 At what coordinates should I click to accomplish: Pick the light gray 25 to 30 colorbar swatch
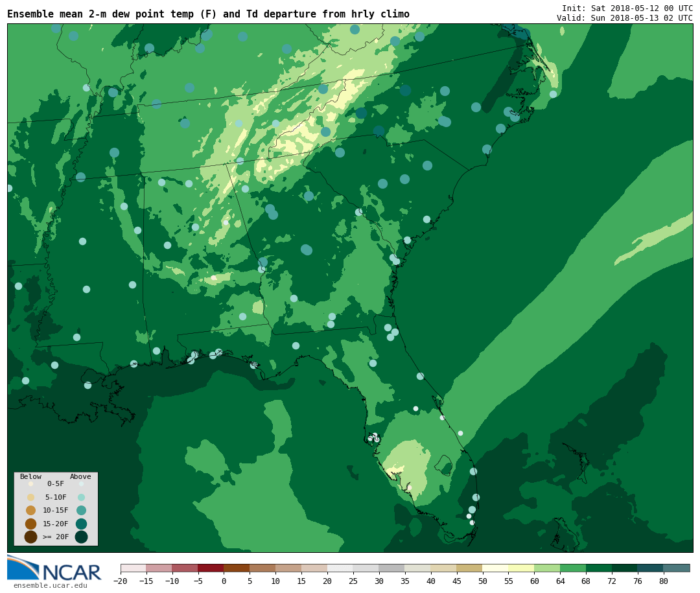click(366, 568)
